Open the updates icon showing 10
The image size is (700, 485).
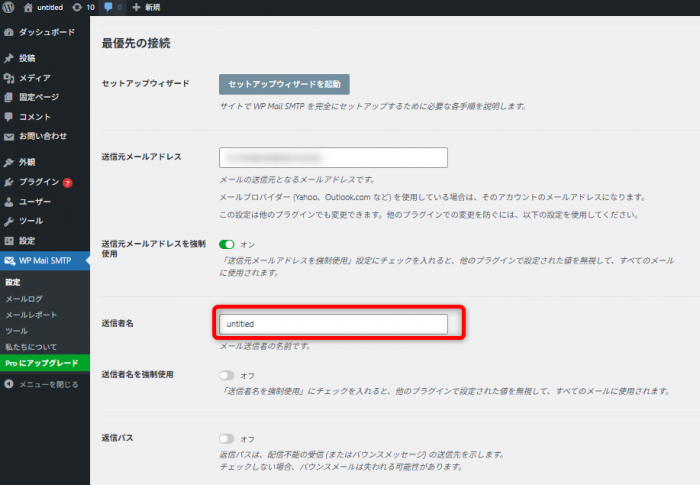[x=83, y=7]
